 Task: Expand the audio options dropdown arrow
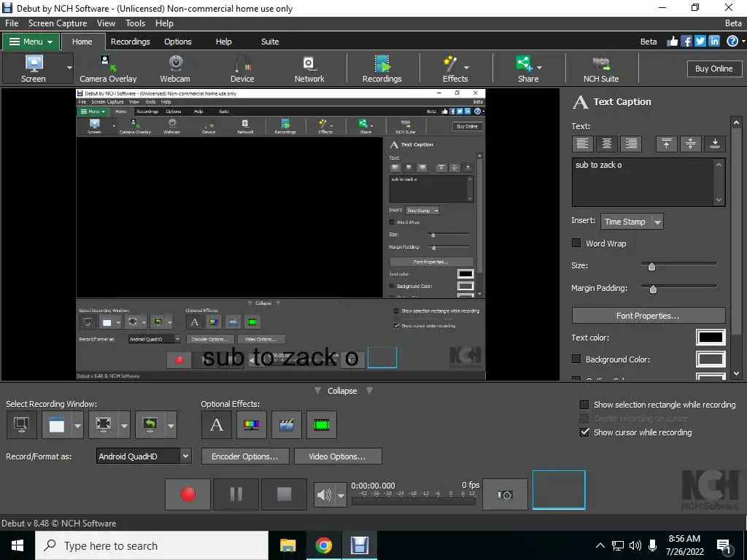coord(341,495)
